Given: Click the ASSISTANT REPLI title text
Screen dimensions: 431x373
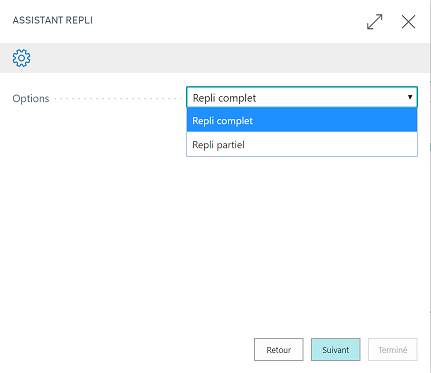Looking at the screenshot, I should tap(53, 20).
